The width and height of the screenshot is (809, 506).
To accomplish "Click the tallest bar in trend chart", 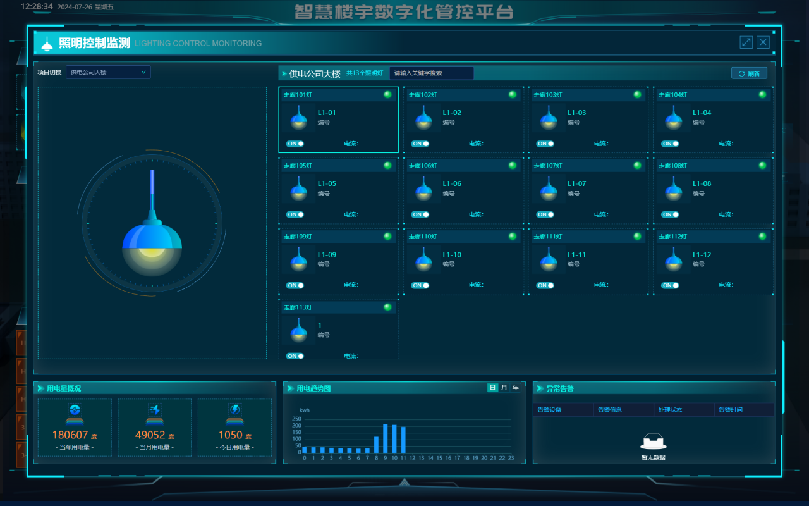I will [387, 439].
